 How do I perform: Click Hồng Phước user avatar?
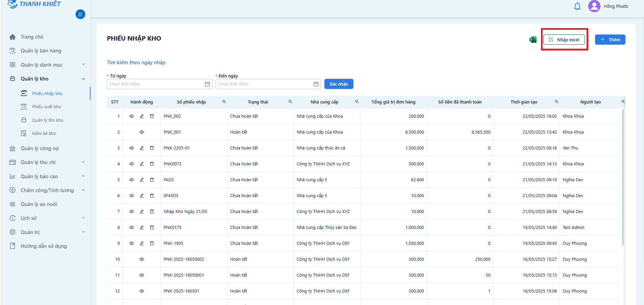click(594, 6)
